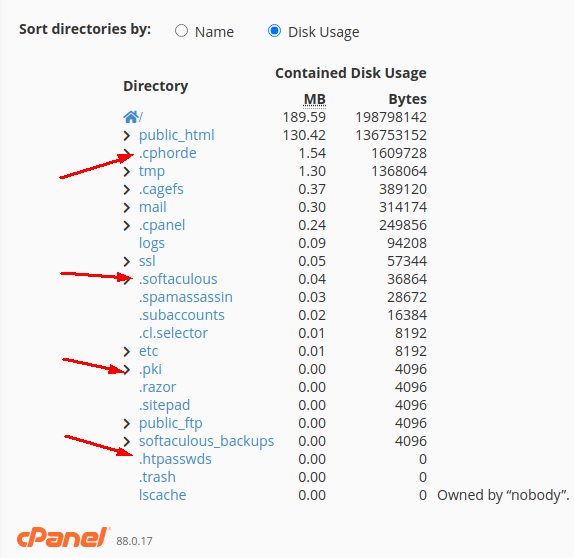Screen dimensions: 574x558
Task: Open the .htpasswds directory link
Action: click(175, 459)
